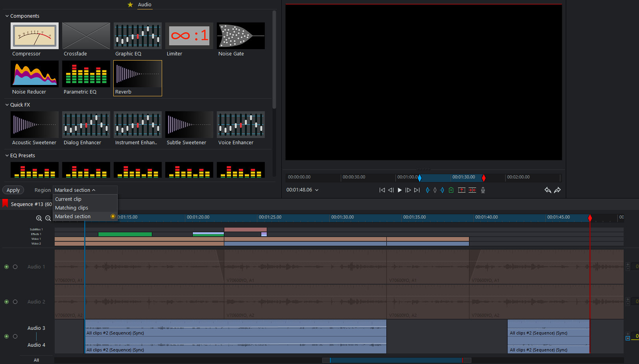Screen dimensions: 639x364
Task: Pick the Instrument Enhancer quick FX
Action: pos(138,129)
